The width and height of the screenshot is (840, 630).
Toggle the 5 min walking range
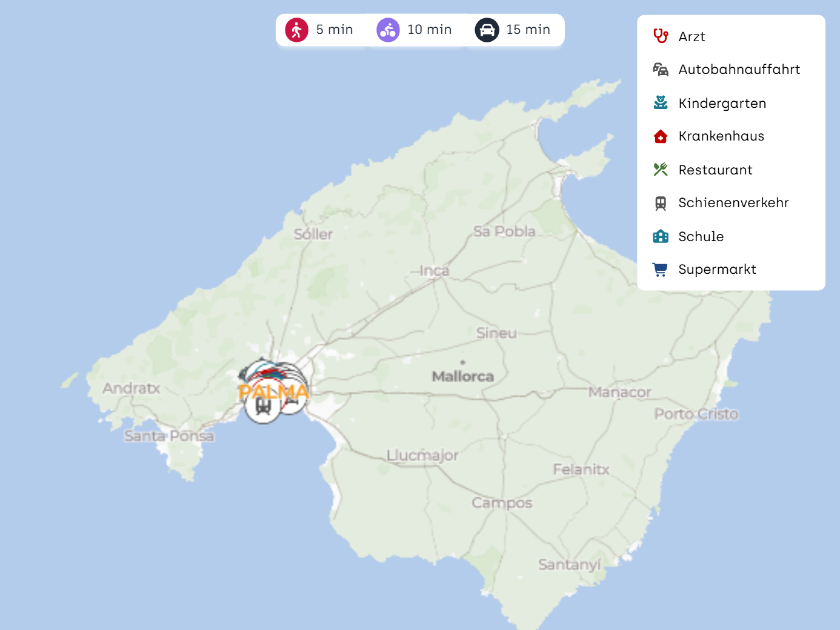pyautogui.click(x=320, y=30)
